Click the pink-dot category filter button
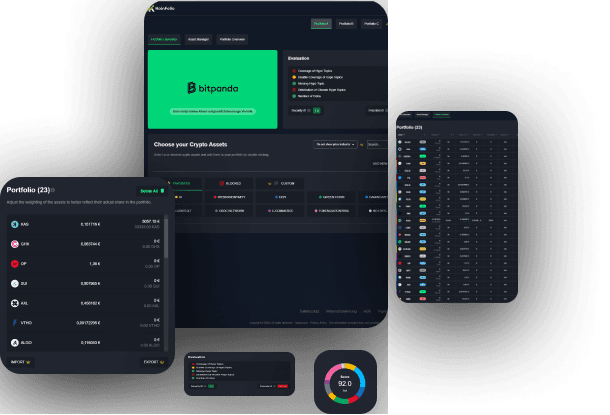This screenshot has width=610, height=415. click(331, 211)
